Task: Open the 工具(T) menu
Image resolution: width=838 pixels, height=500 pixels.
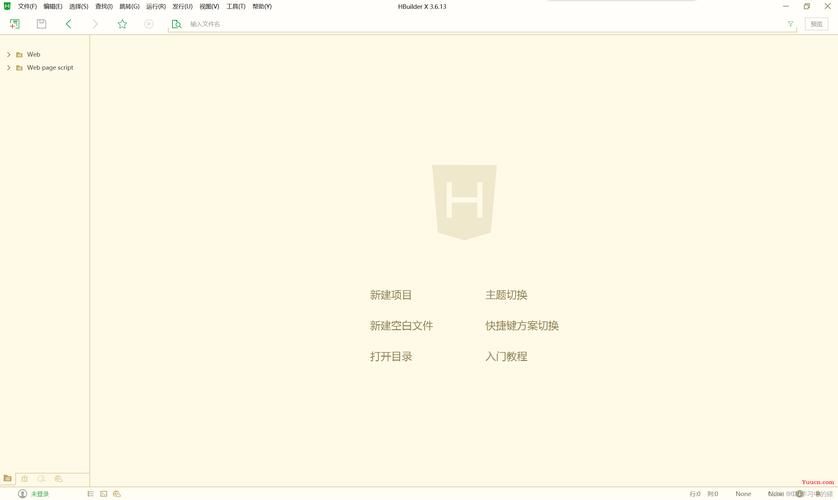Action: [x=236, y=6]
